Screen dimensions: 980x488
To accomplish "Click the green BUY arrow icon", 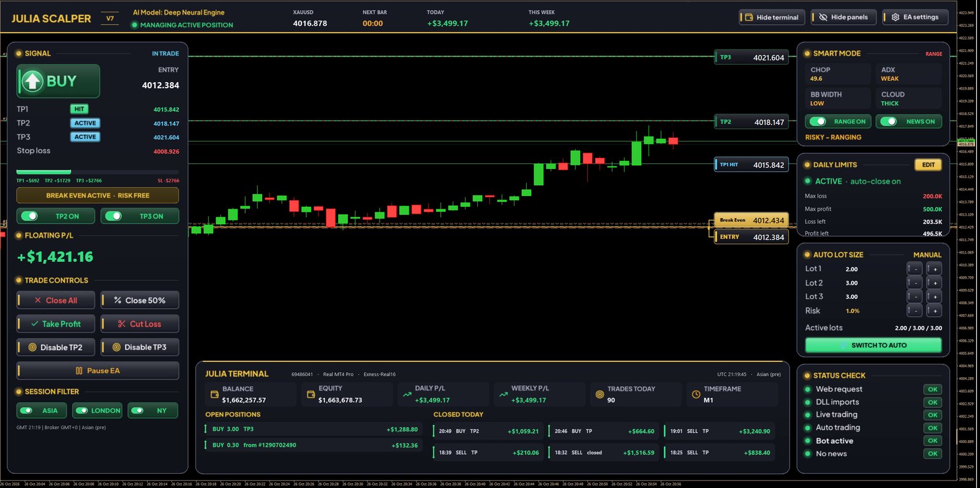I will 32,81.
